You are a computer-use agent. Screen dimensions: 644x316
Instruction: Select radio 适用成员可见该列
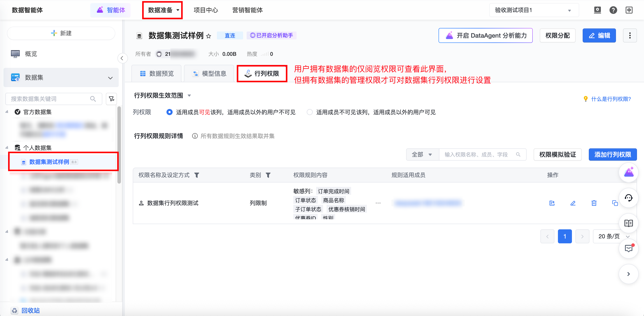[170, 112]
